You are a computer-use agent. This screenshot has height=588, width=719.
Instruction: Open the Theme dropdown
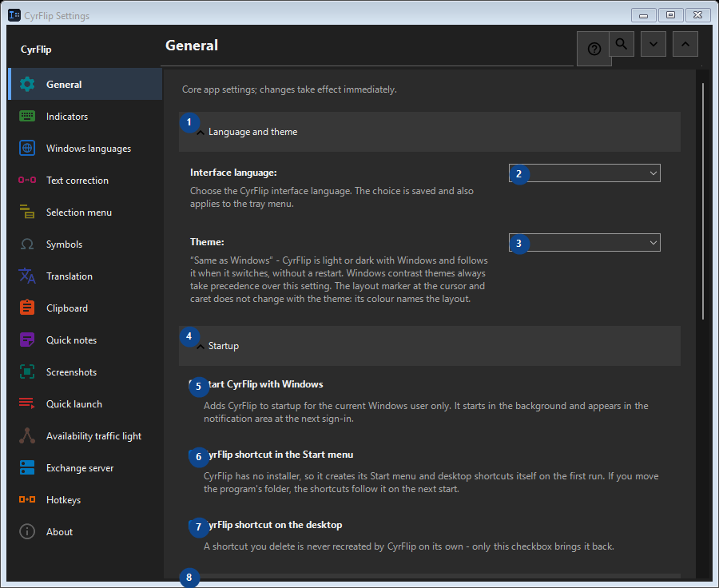585,243
